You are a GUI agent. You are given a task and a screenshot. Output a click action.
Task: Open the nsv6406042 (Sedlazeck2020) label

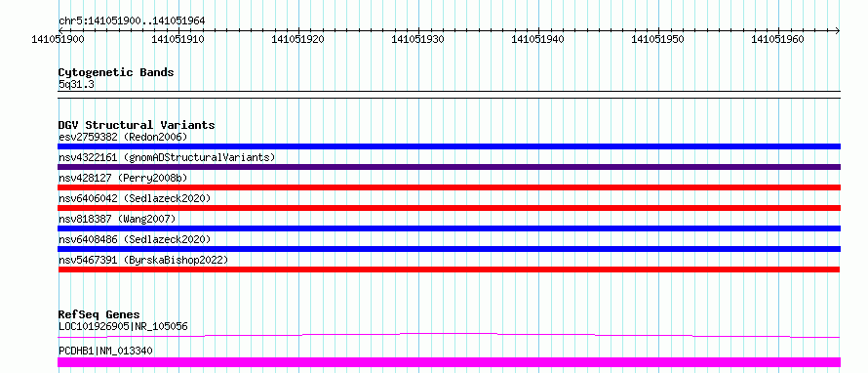135,198
